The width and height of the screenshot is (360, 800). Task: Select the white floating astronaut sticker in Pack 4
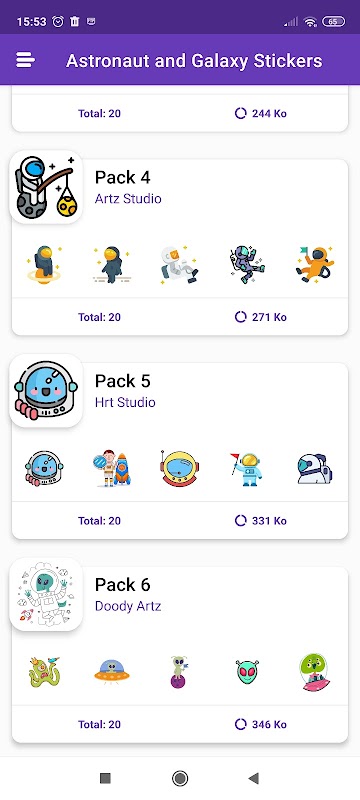[179, 264]
